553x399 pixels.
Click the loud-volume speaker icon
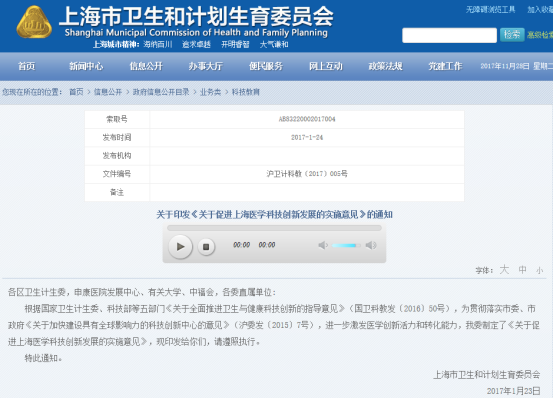pyautogui.click(x=371, y=245)
